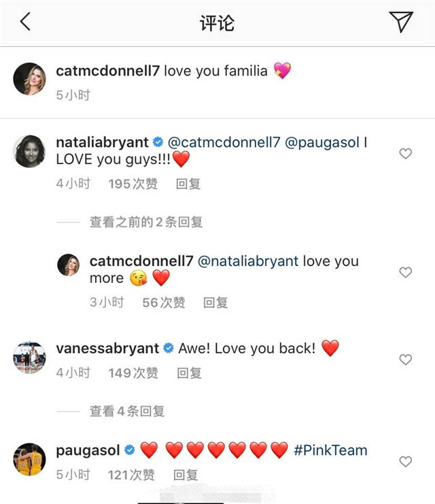The width and height of the screenshot is (435, 504).
Task: Open paugasol's profile avatar
Action: [x=29, y=459]
